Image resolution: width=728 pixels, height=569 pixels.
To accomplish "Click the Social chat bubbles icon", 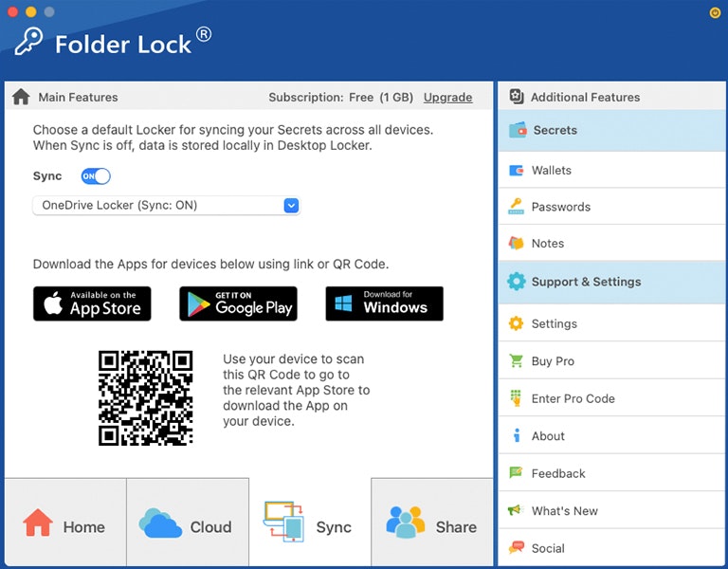I will [517, 547].
